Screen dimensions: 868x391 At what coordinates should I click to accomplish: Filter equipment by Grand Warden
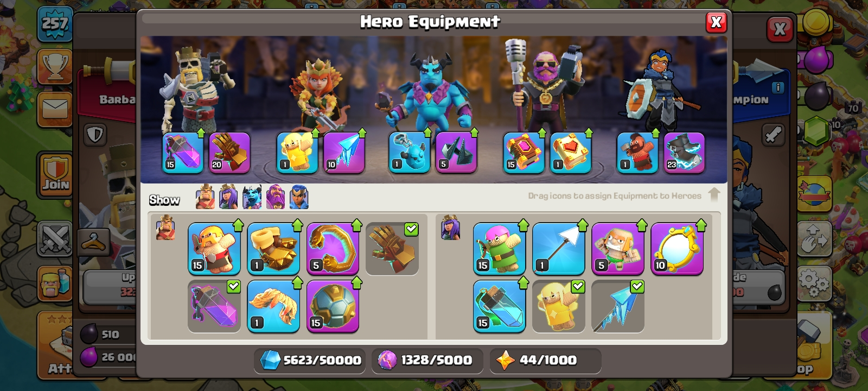click(276, 197)
